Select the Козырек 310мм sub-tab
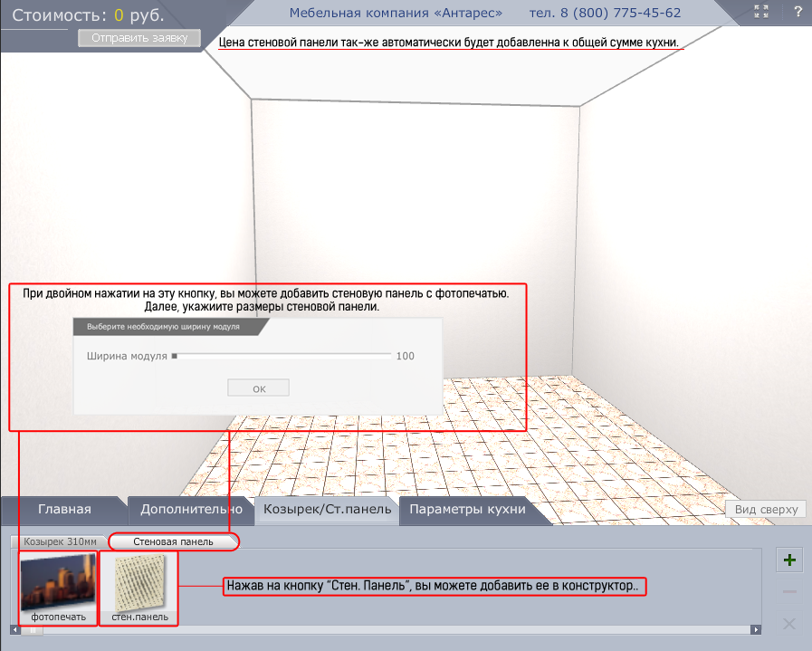 (60, 541)
